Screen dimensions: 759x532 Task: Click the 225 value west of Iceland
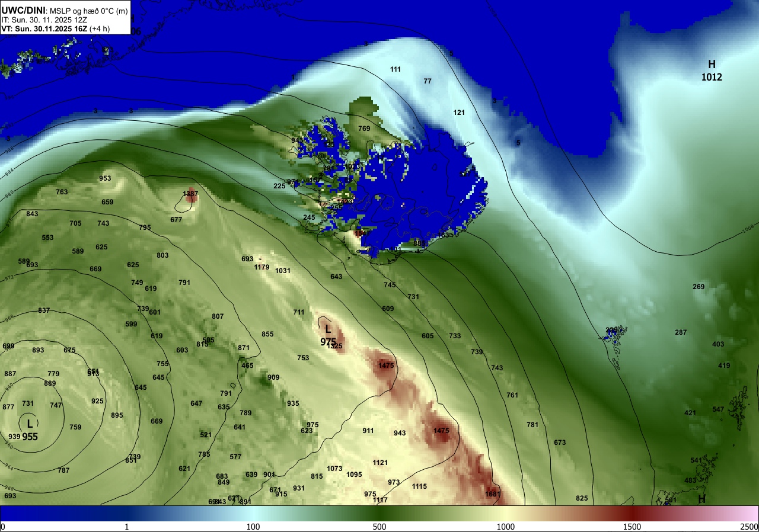(279, 186)
